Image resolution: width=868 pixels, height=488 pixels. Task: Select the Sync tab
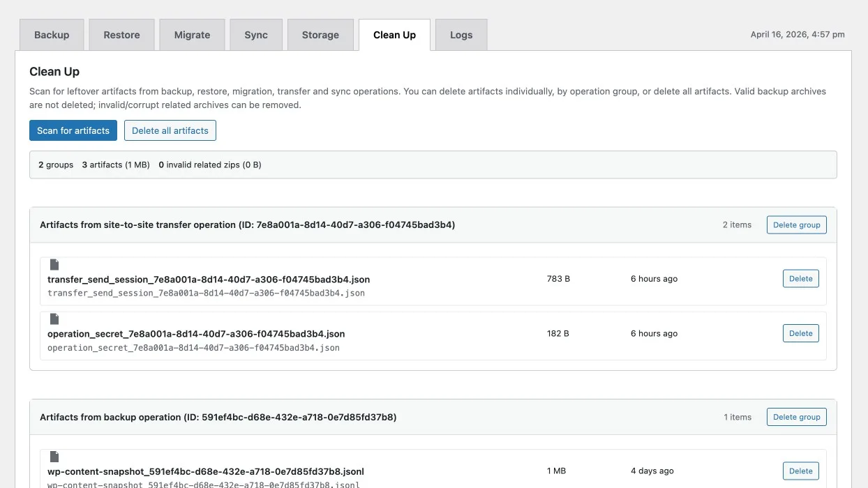[x=256, y=35]
